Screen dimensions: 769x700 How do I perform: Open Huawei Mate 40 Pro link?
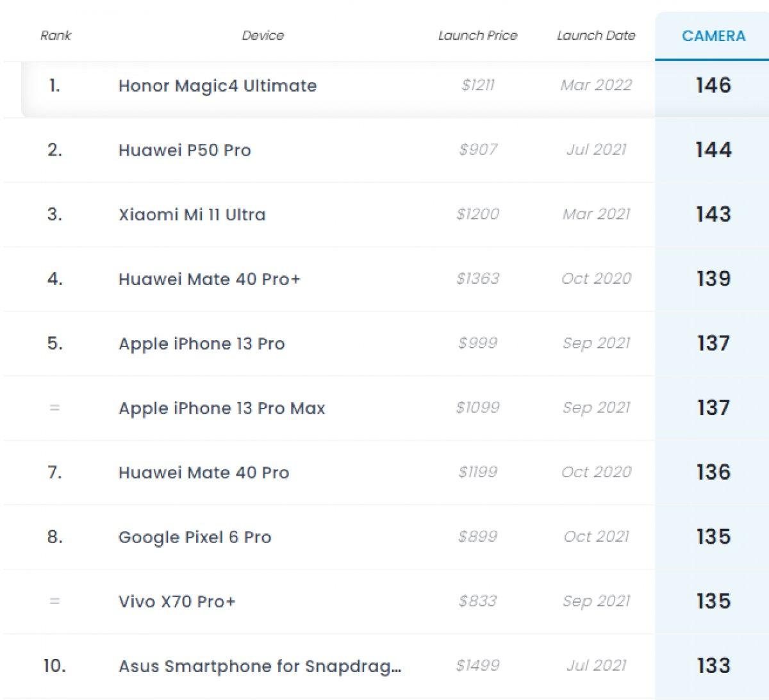tap(204, 473)
